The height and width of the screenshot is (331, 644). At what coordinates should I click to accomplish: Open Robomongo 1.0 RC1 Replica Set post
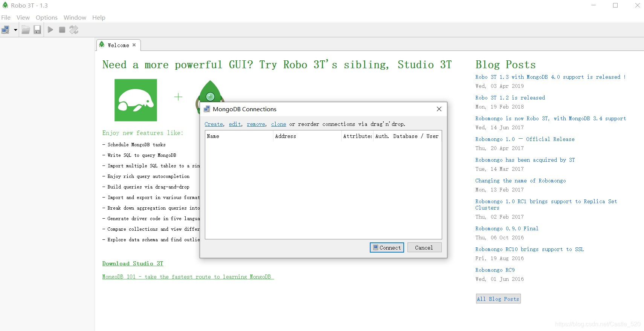pos(546,204)
